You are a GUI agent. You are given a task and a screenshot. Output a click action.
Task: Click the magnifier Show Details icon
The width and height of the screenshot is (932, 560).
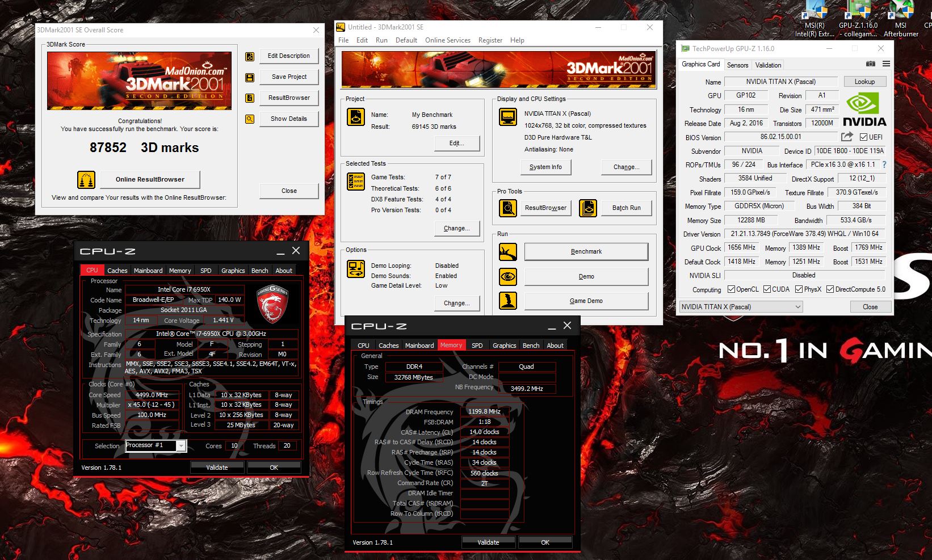click(250, 119)
